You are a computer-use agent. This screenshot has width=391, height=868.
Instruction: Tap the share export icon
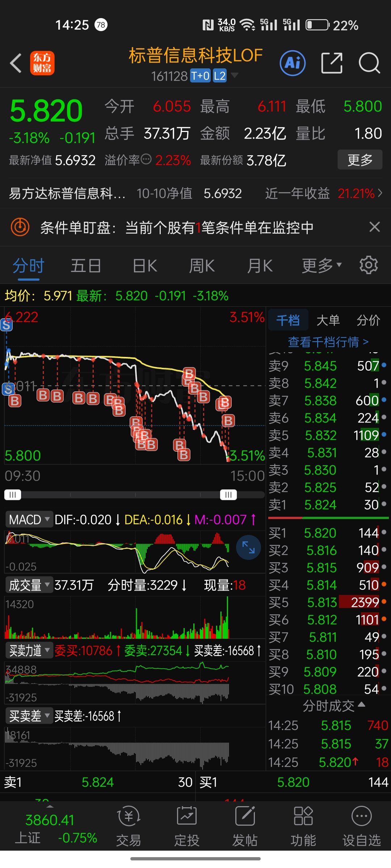[x=332, y=63]
